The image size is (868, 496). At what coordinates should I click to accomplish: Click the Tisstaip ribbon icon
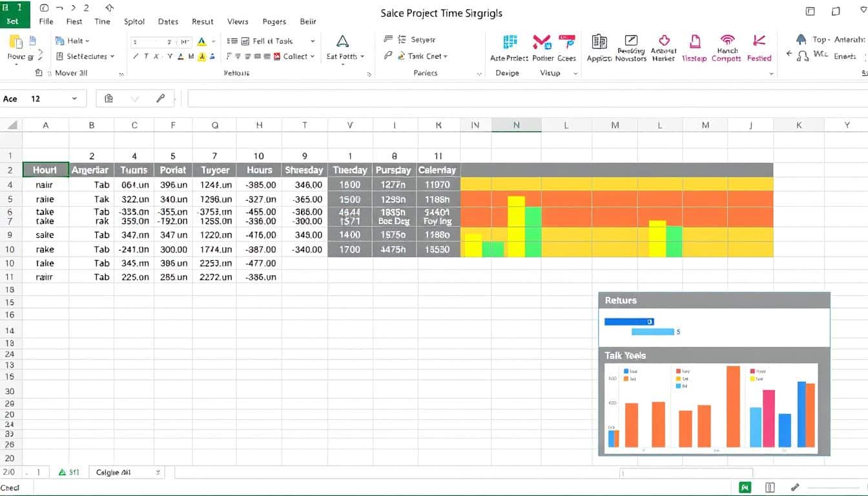695,42
